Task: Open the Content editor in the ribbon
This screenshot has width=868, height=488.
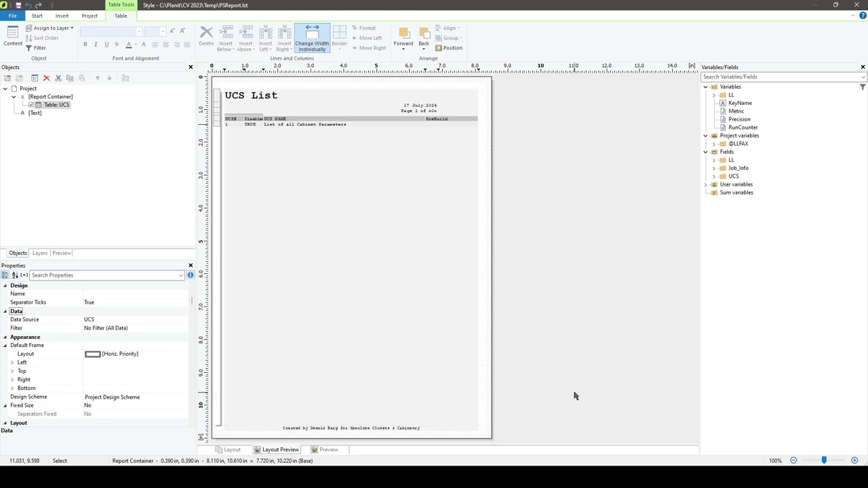Action: click(13, 36)
